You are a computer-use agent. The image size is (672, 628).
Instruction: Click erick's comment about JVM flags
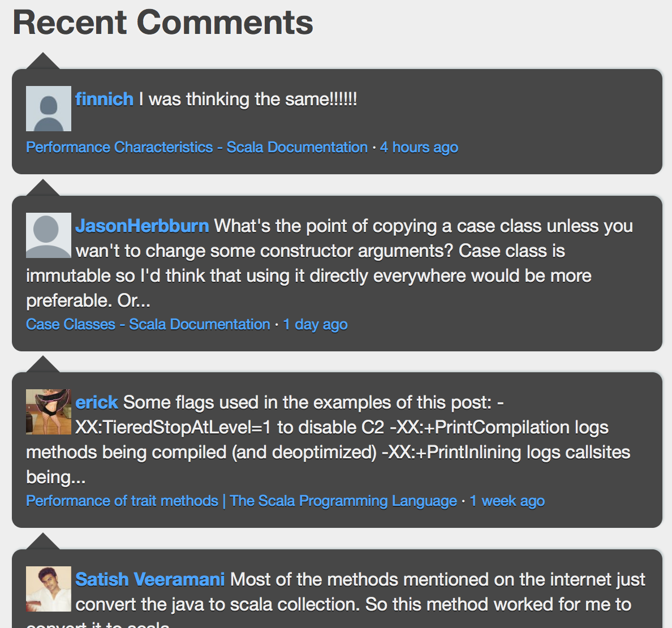tap(328, 440)
